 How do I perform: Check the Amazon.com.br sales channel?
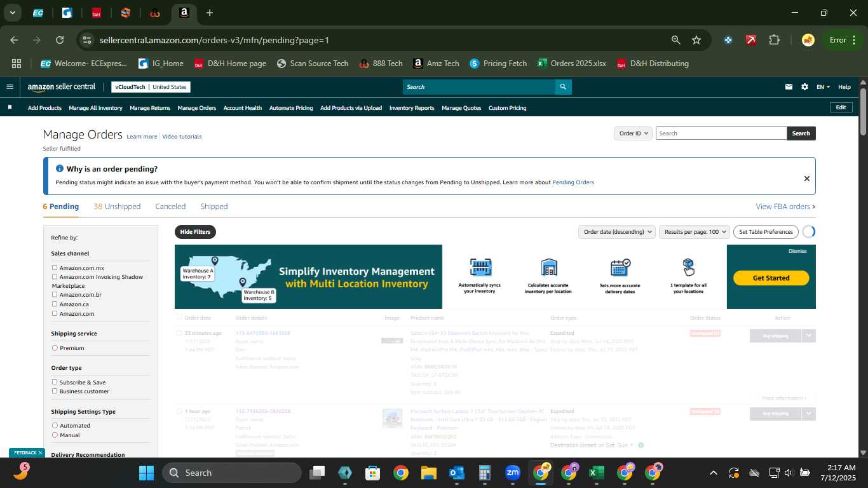[55, 295]
